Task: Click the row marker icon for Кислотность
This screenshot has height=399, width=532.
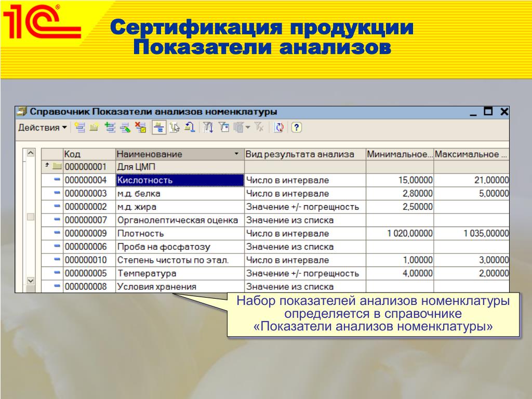Action: pyautogui.click(x=57, y=179)
